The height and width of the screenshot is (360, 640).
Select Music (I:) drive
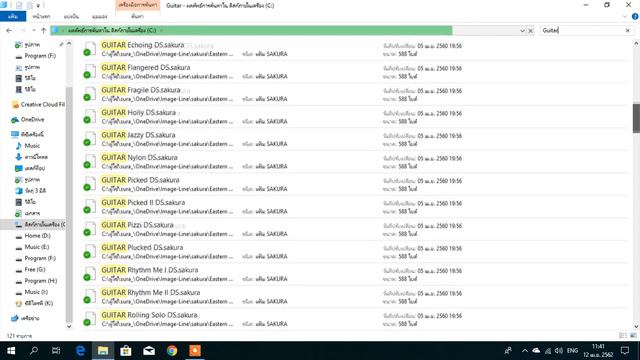coord(31,292)
